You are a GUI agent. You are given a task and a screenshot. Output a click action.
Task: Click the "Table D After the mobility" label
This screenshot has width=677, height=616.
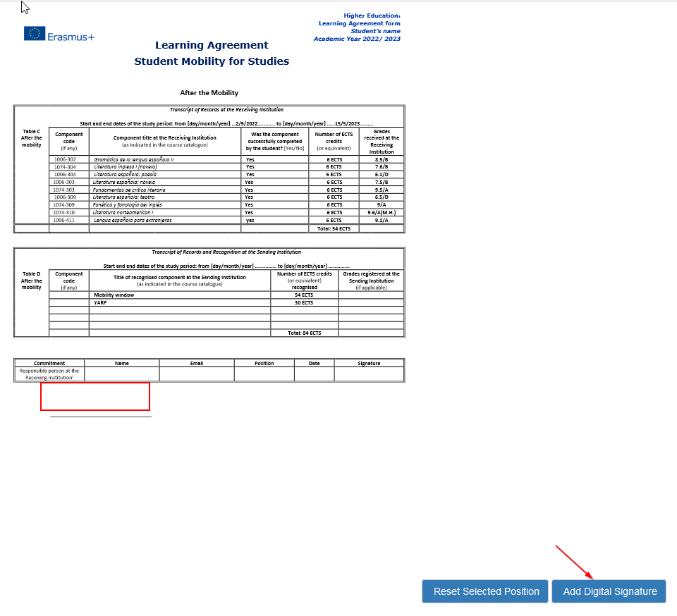[x=32, y=281]
